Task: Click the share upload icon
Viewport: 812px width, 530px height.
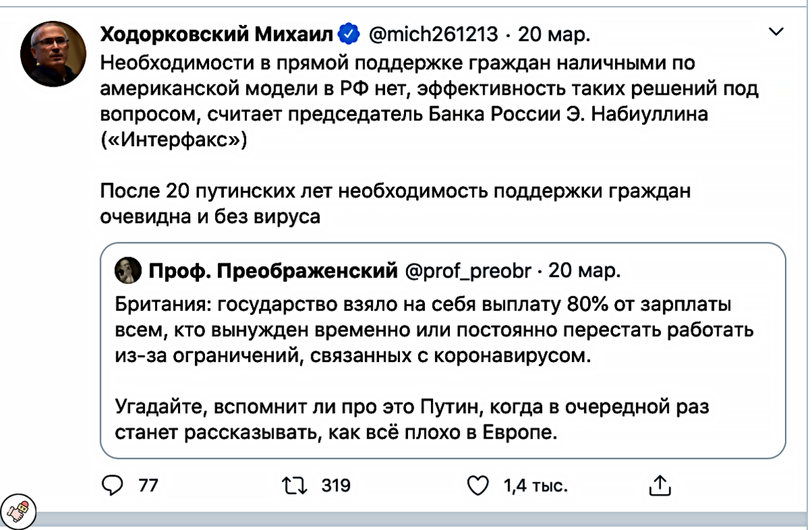Action: [x=658, y=485]
